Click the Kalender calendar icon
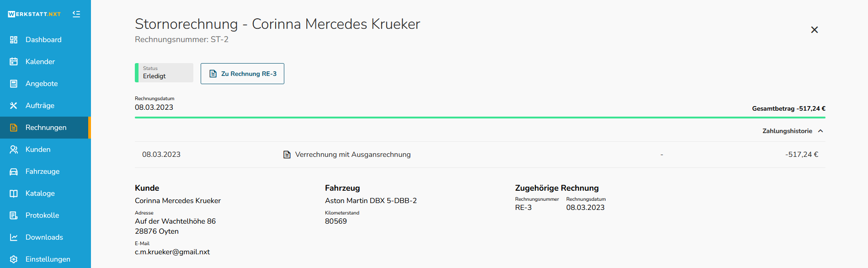Image resolution: width=868 pixels, height=268 pixels. (14, 62)
